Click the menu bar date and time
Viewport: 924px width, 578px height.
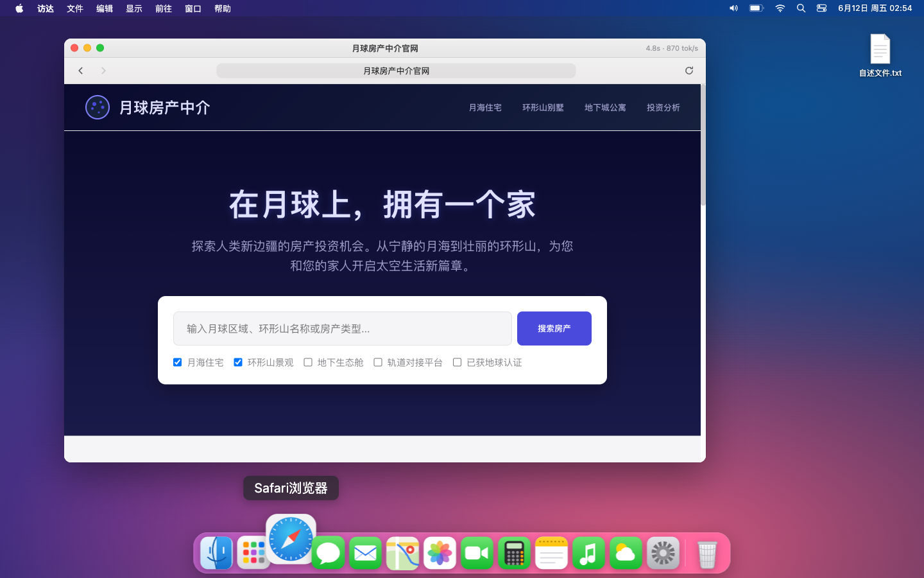tap(875, 8)
